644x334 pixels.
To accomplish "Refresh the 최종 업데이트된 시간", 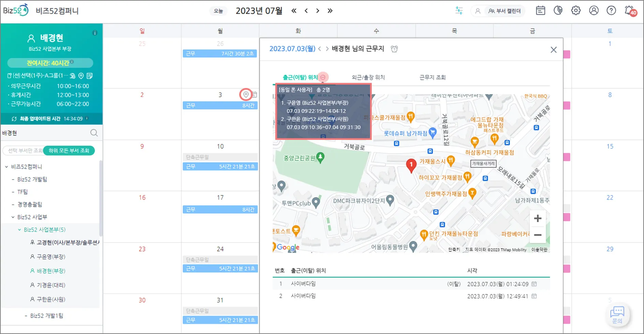I will point(14,119).
